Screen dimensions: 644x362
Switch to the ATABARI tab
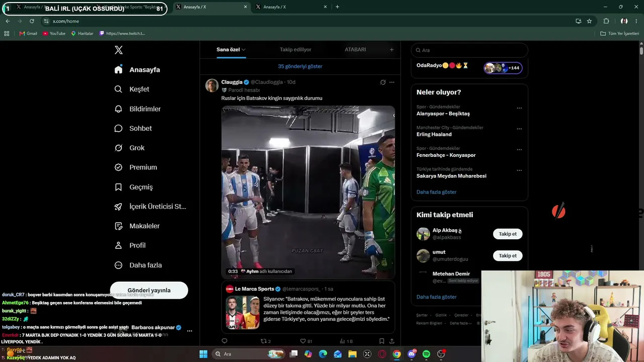355,50
